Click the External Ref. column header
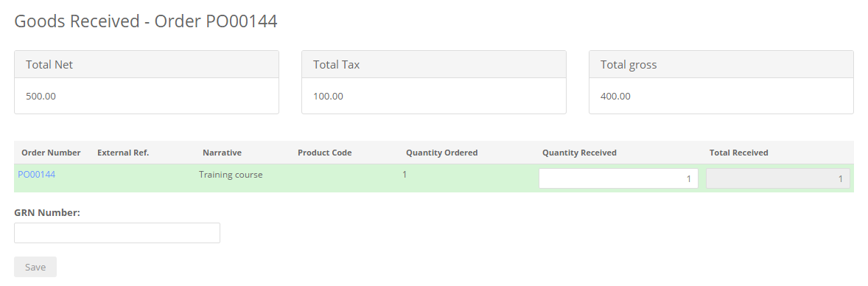 pyautogui.click(x=123, y=153)
